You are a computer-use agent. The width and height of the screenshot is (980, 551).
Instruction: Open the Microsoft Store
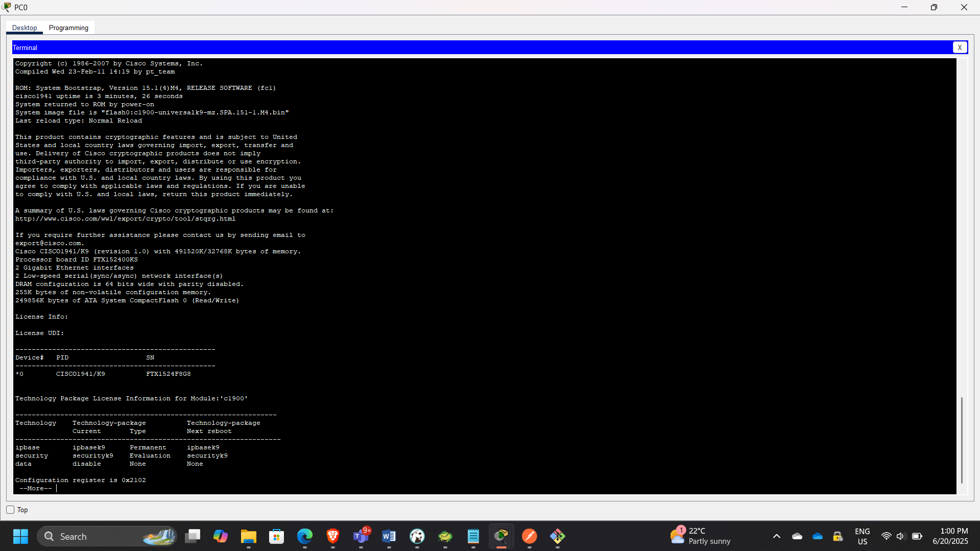coord(276,536)
